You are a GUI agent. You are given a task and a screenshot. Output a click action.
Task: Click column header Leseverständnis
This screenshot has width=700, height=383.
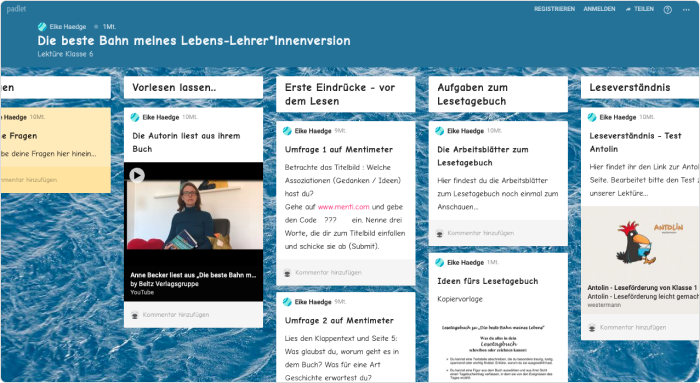click(640, 87)
